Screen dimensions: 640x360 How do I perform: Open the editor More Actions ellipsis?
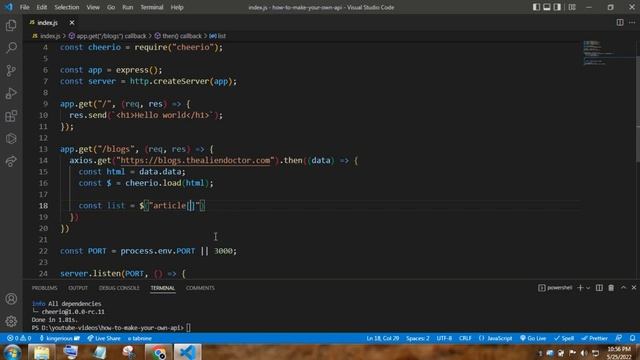pos(632,22)
